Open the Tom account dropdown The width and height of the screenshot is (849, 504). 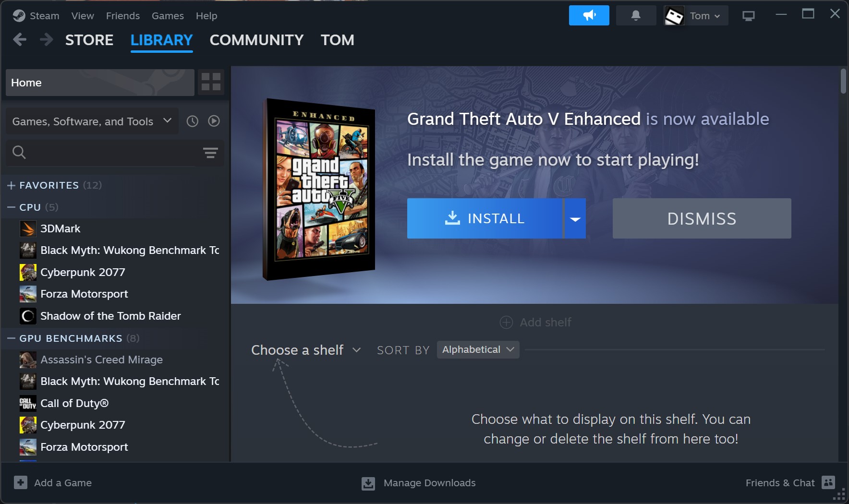click(705, 16)
